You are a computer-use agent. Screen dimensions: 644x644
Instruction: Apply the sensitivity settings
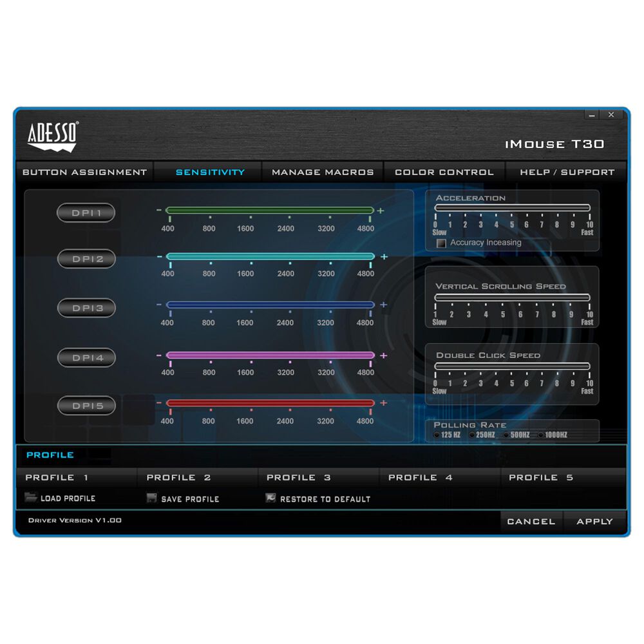594,521
